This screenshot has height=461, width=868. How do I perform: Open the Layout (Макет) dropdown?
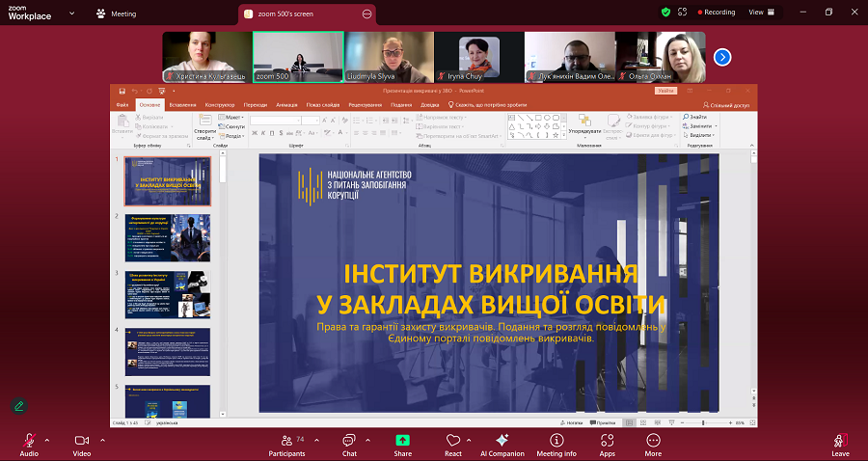[231, 118]
